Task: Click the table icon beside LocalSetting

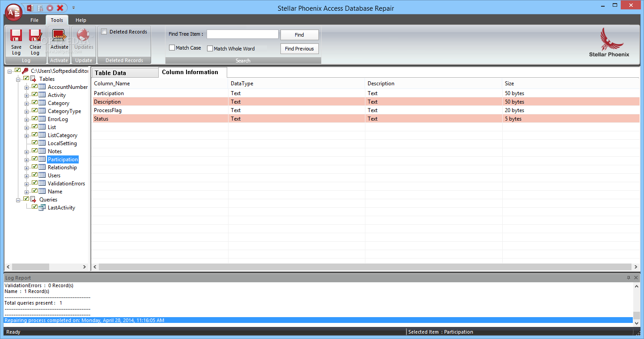Action: (x=42, y=143)
